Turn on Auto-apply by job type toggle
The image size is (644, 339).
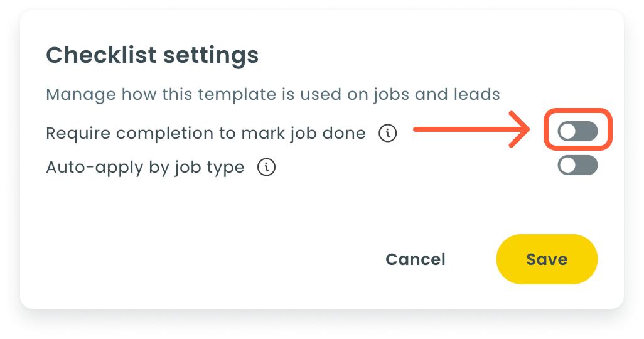tap(577, 166)
